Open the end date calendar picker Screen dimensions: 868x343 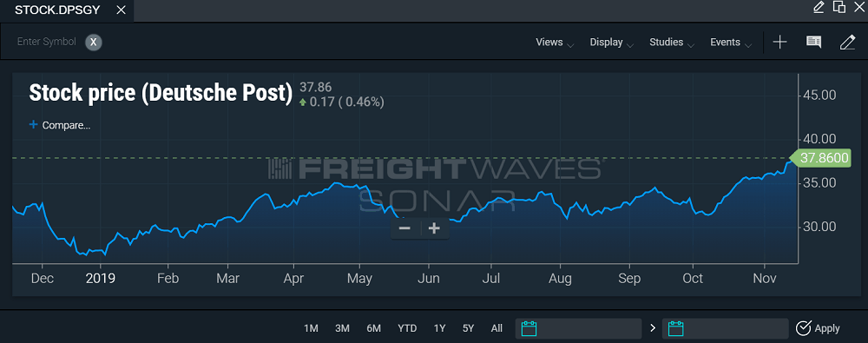[676, 328]
